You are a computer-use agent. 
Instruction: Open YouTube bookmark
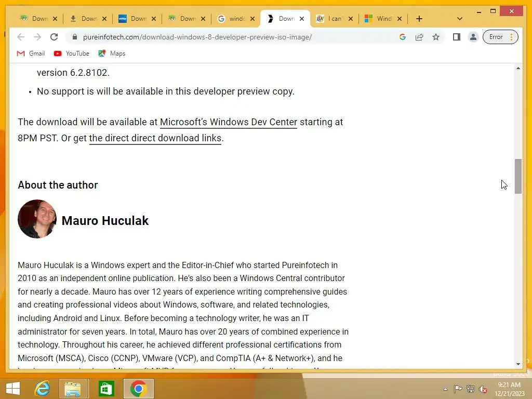pos(72,54)
